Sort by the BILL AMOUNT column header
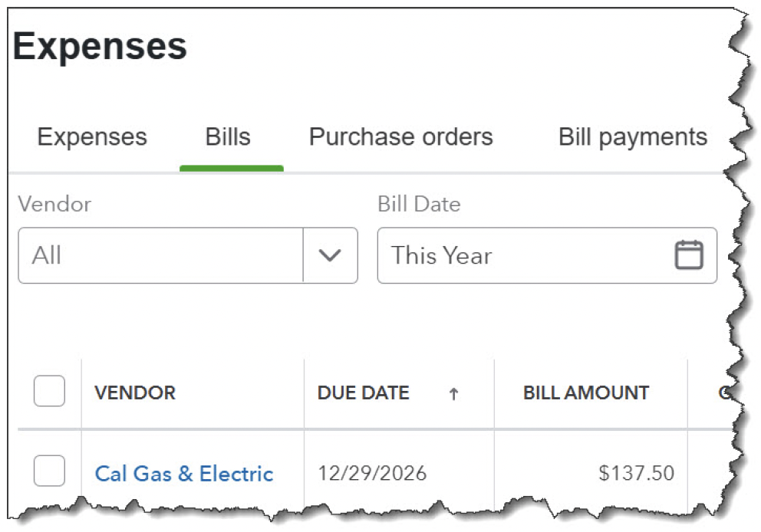The height and width of the screenshot is (532, 761). [x=586, y=393]
